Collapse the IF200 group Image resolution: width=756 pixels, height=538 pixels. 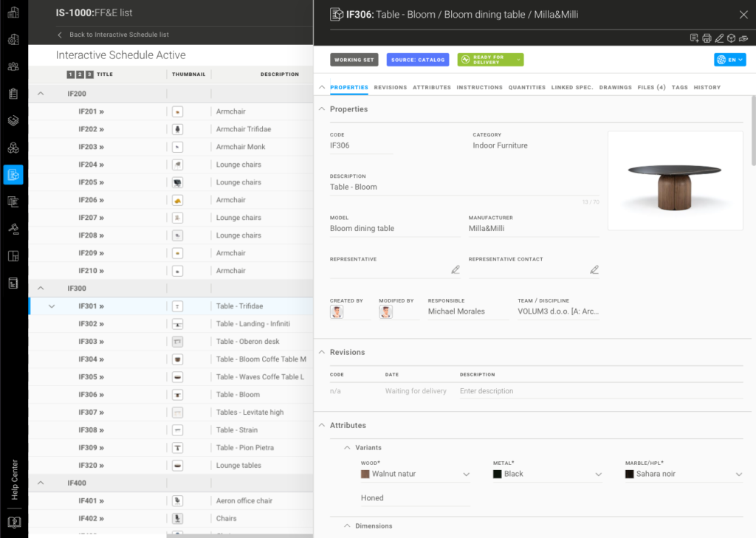(41, 94)
